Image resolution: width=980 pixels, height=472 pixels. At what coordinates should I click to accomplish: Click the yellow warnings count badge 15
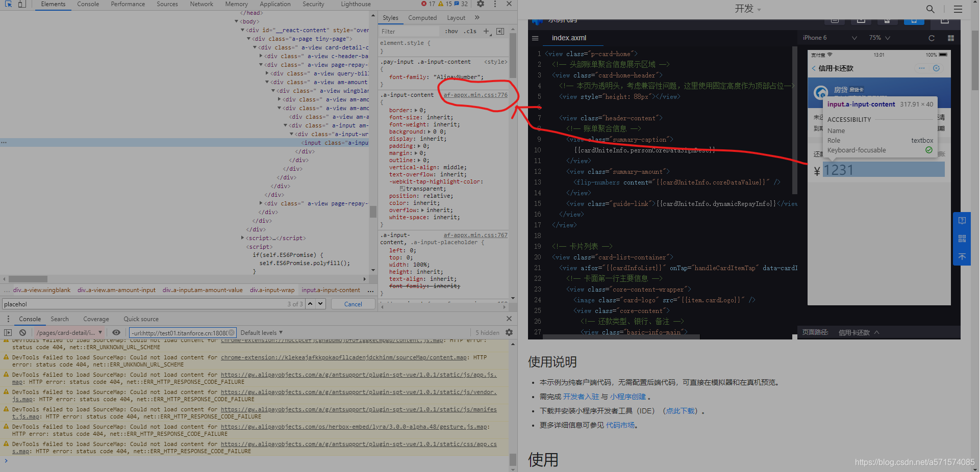click(445, 4)
